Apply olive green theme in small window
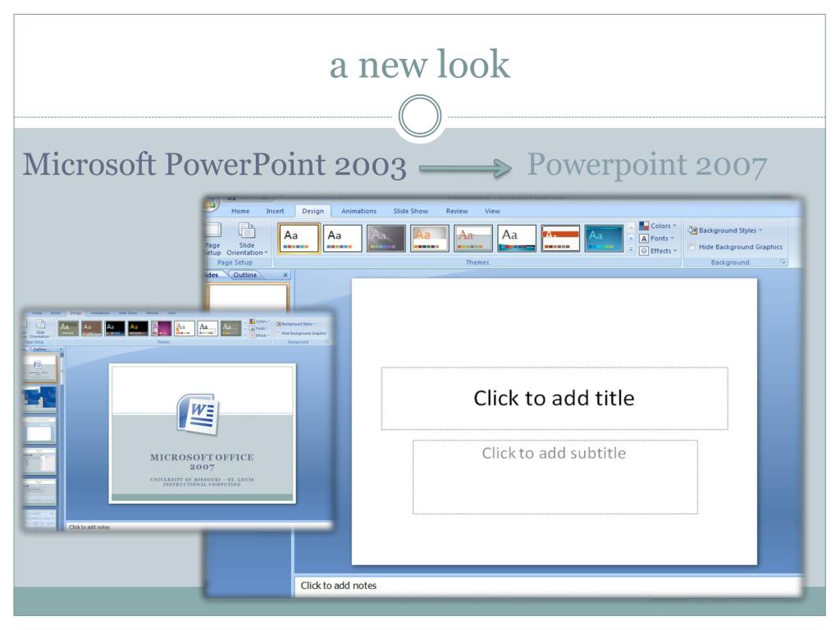Image resolution: width=840 pixels, height=630 pixels. [x=68, y=328]
